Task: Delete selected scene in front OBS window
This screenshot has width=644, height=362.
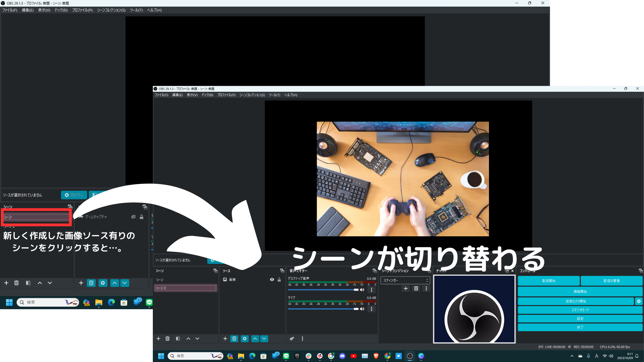Action: click(168, 338)
